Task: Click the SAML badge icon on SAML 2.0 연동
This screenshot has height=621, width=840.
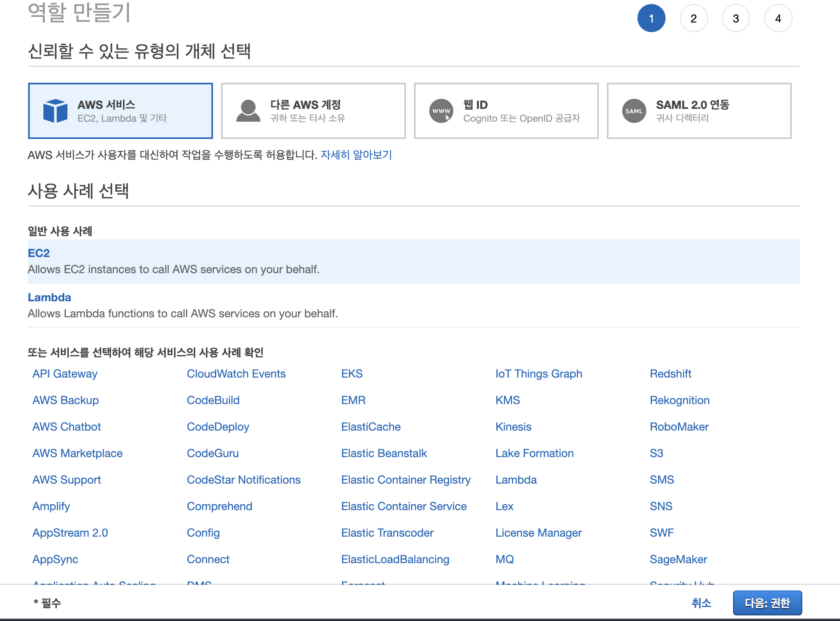Action: coord(634,111)
